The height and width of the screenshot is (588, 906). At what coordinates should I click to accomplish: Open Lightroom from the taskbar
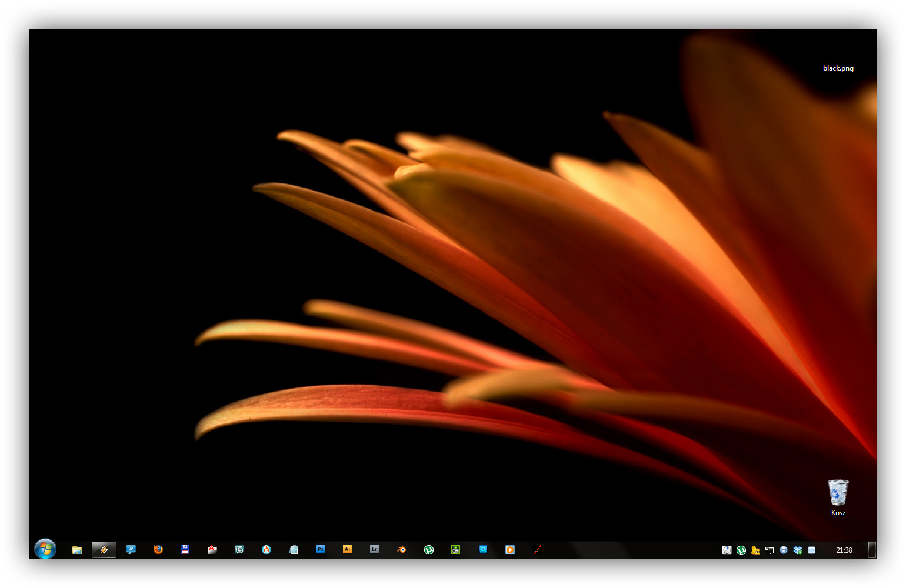pos(375,550)
